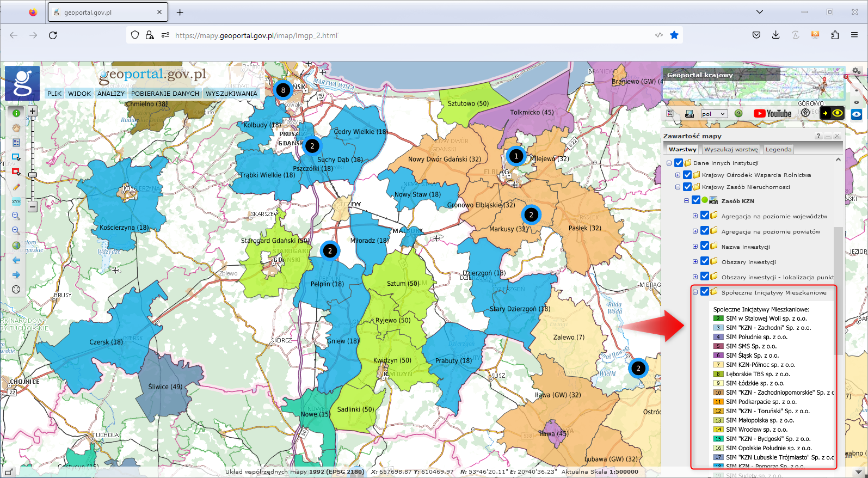This screenshot has width=868, height=478.
Task: Uncheck Nazwa inwestycji layer checkbox
Action: pos(705,246)
